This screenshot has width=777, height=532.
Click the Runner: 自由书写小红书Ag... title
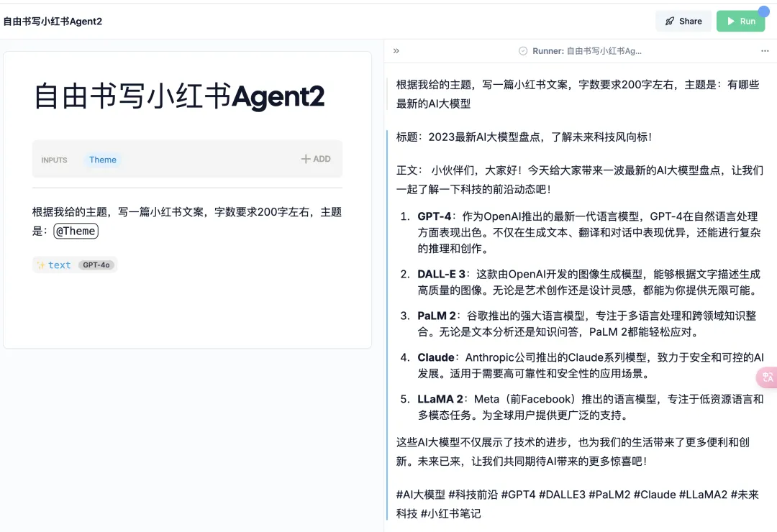587,50
